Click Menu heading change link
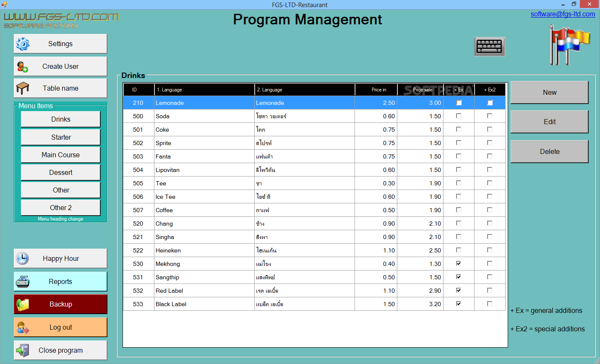 (60, 219)
